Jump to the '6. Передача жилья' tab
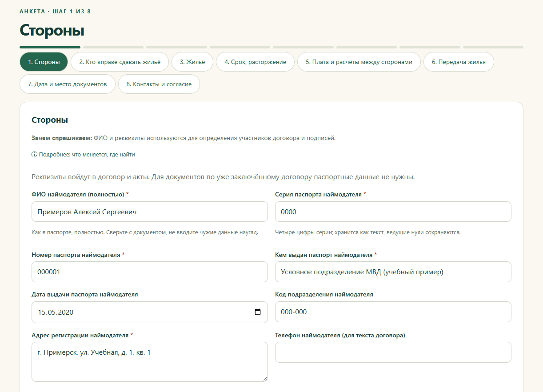The height and width of the screenshot is (392, 543). 459,62
